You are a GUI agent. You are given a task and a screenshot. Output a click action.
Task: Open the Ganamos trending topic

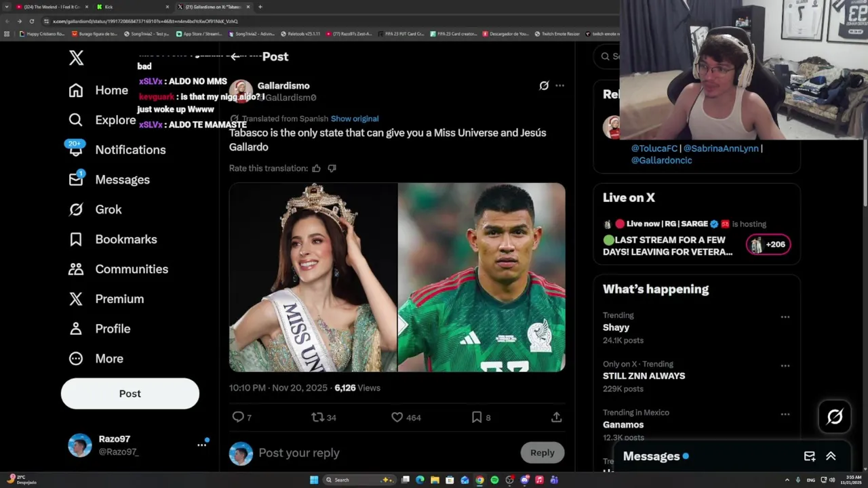point(623,425)
